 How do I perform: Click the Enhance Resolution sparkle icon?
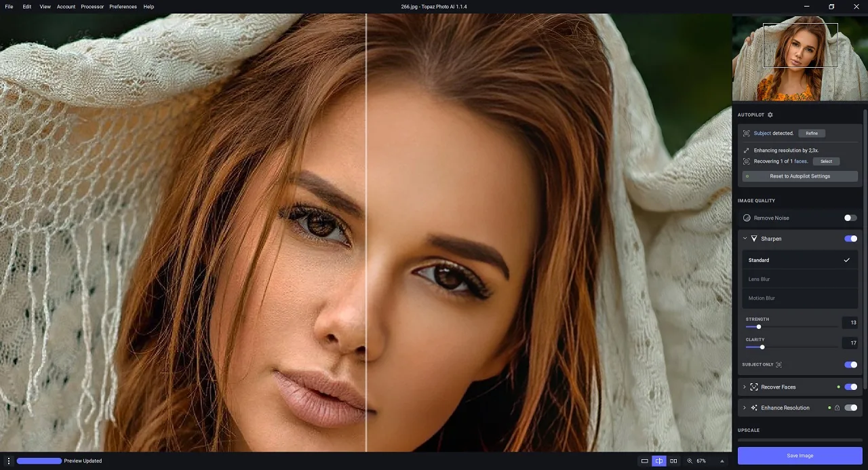[x=754, y=408]
